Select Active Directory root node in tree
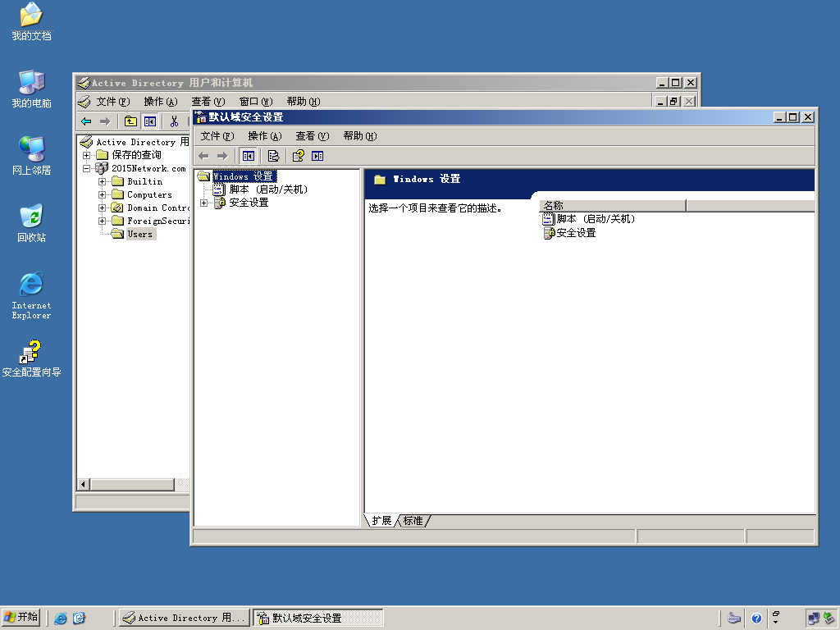Viewport: 840px width, 630px height. 143,142
